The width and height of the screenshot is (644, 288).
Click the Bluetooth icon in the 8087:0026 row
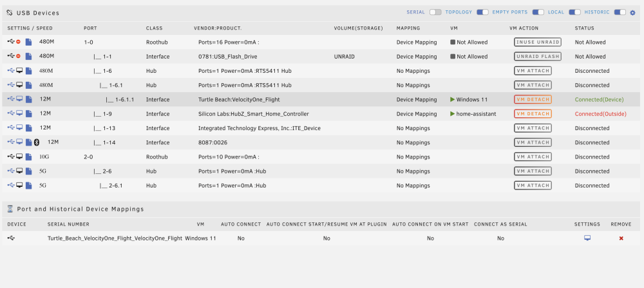pyautogui.click(x=36, y=142)
